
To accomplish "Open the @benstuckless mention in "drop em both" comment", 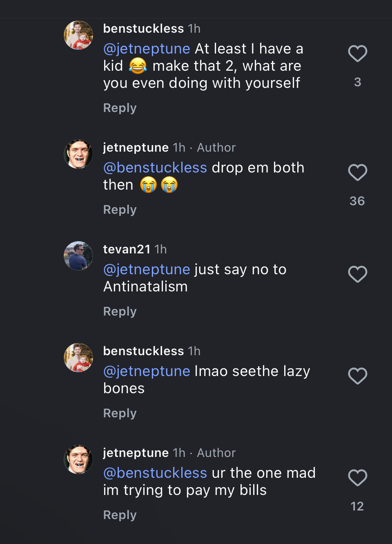I will point(155,168).
